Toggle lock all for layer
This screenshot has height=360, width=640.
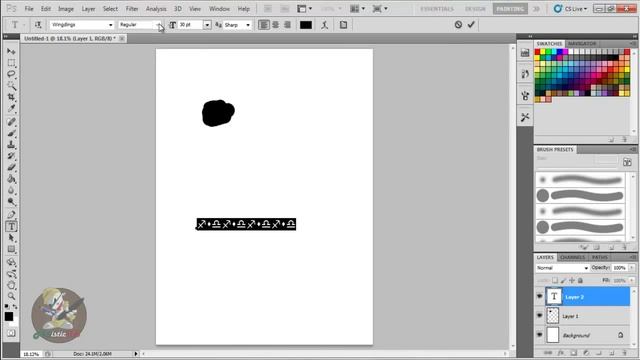tap(580, 280)
